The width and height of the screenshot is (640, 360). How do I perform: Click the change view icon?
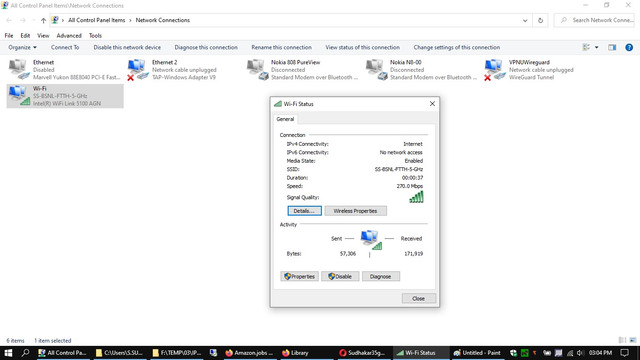[586, 47]
